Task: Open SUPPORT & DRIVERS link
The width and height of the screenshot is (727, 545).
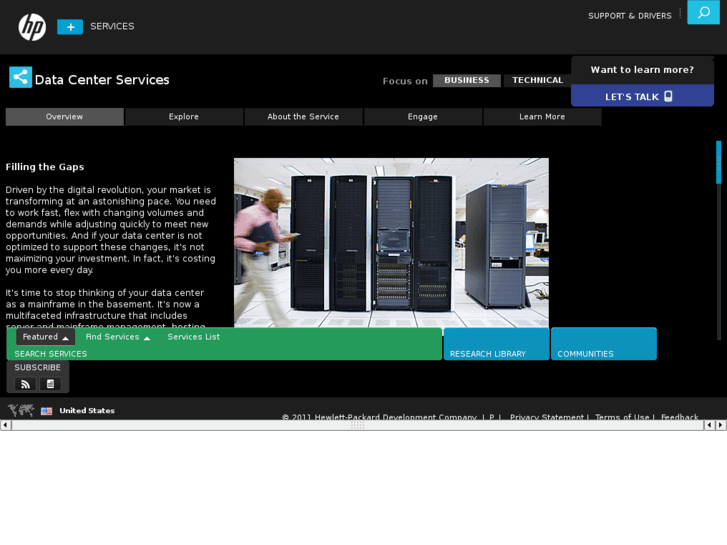Action: pyautogui.click(x=630, y=16)
